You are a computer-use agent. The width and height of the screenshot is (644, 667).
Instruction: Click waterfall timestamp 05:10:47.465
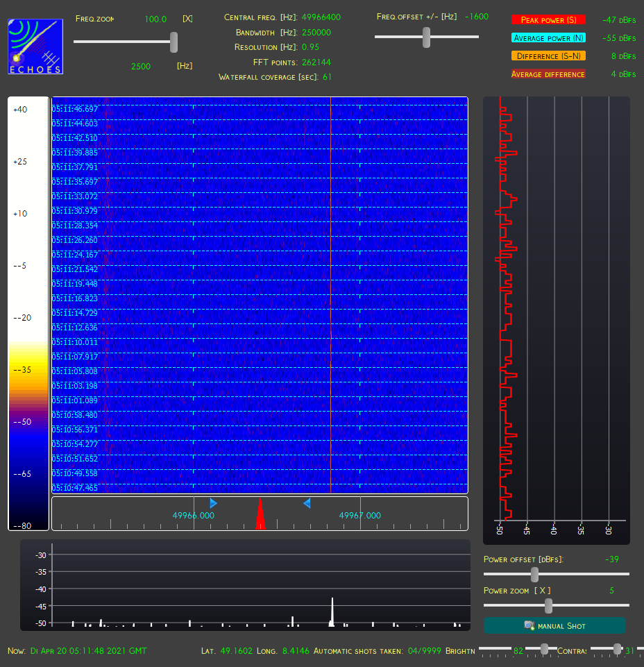pos(75,488)
